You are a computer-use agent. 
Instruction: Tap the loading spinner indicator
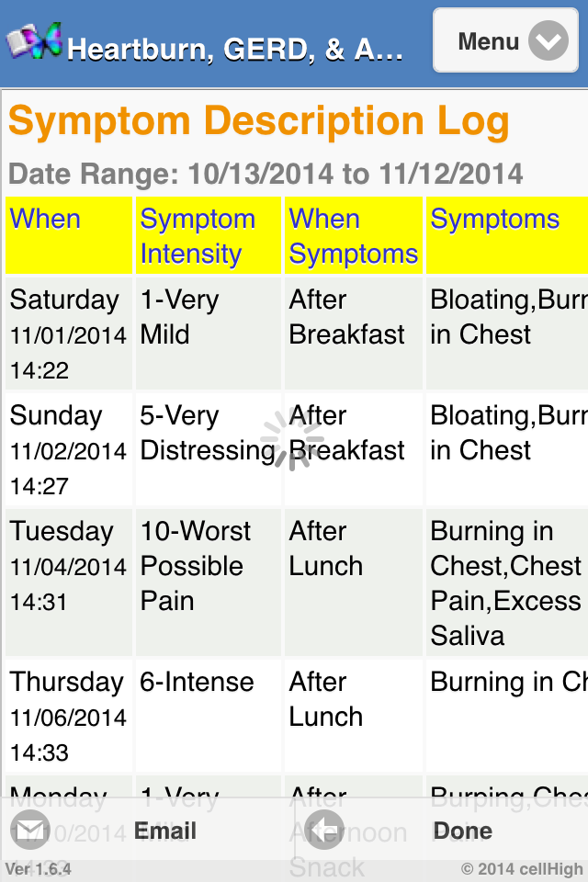(293, 439)
